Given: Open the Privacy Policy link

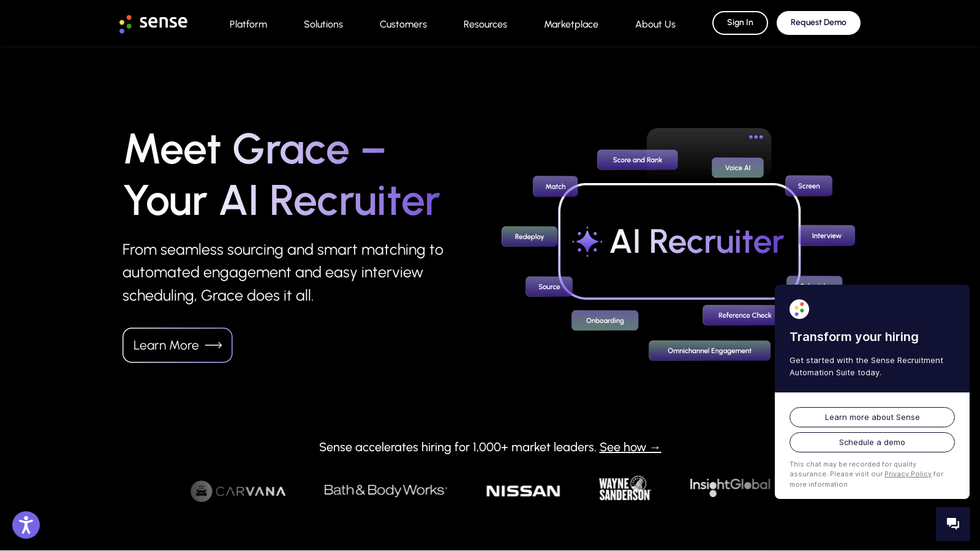Looking at the screenshot, I should point(908,474).
